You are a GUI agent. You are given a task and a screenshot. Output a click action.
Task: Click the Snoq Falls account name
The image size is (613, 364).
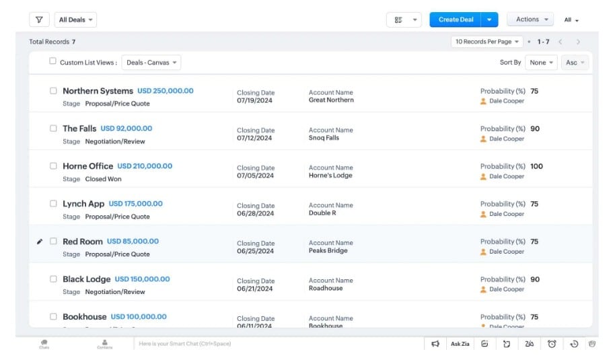pos(324,138)
